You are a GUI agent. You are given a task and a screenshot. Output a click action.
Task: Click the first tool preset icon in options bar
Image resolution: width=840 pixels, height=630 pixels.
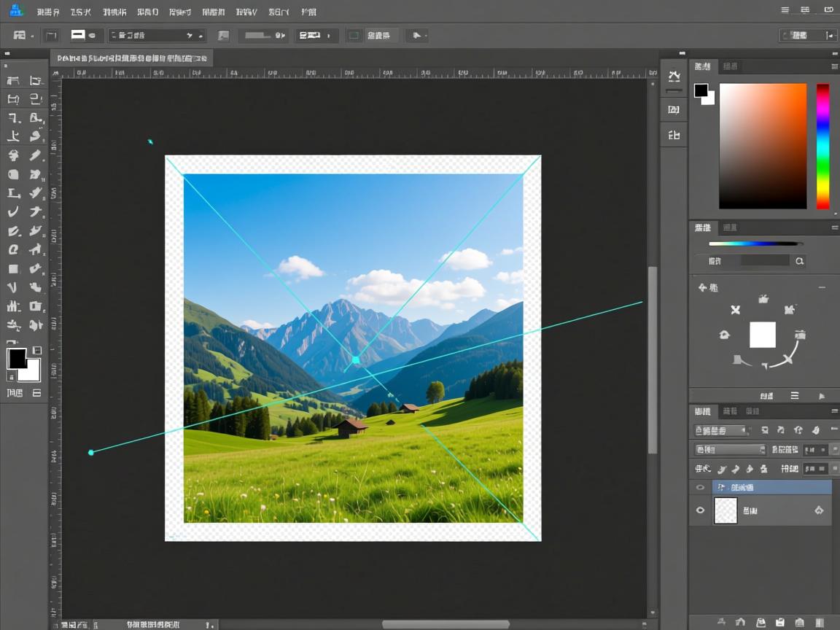tap(20, 35)
